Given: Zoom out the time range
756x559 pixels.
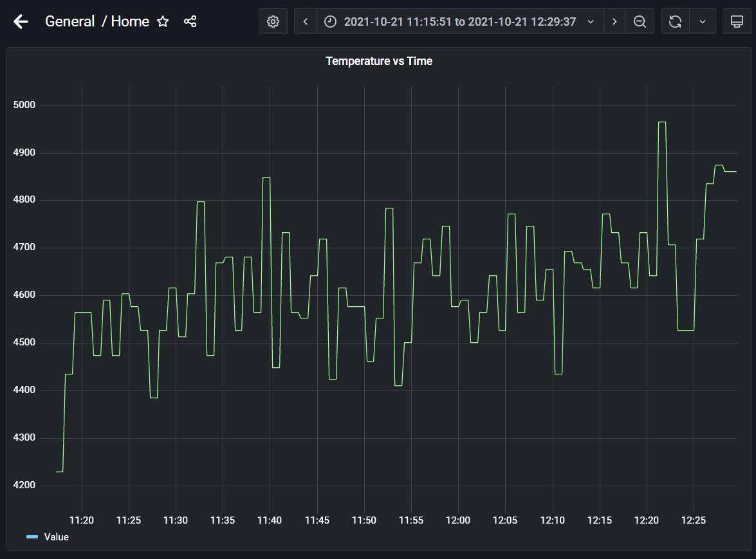Looking at the screenshot, I should click(x=640, y=21).
